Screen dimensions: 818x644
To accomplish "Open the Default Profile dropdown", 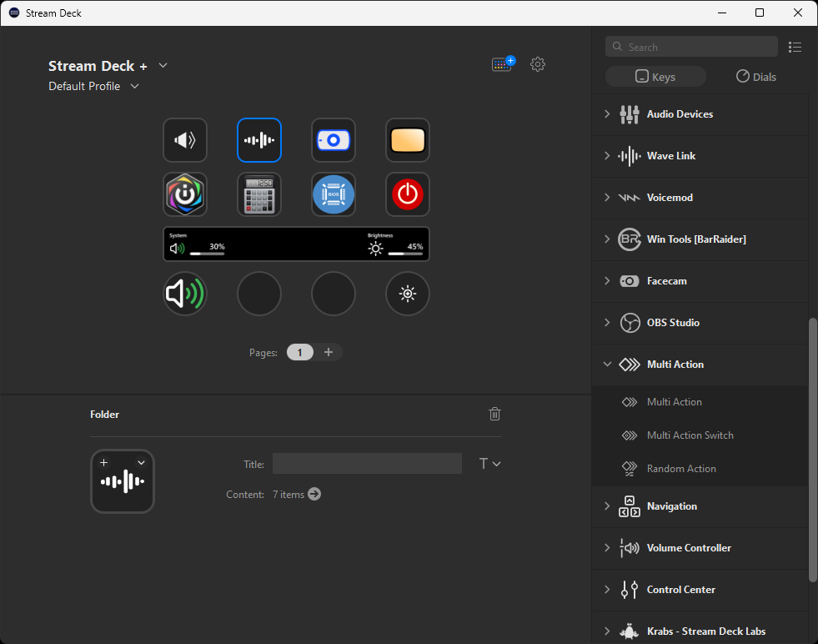I will coord(134,86).
